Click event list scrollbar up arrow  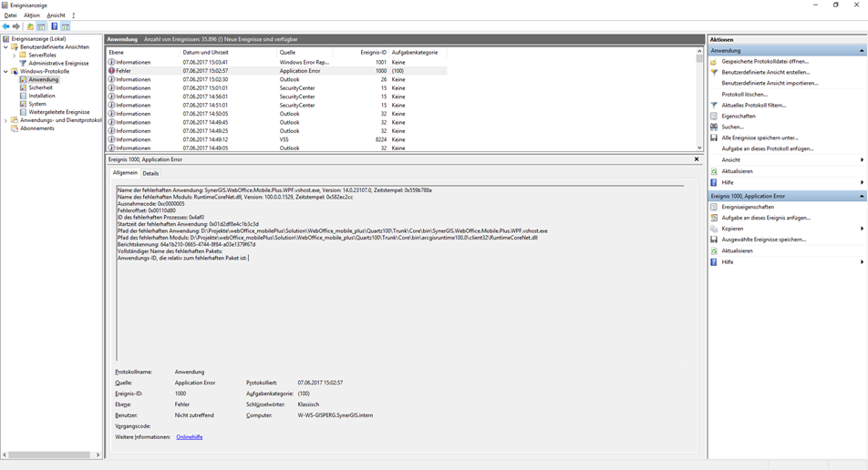(699, 51)
